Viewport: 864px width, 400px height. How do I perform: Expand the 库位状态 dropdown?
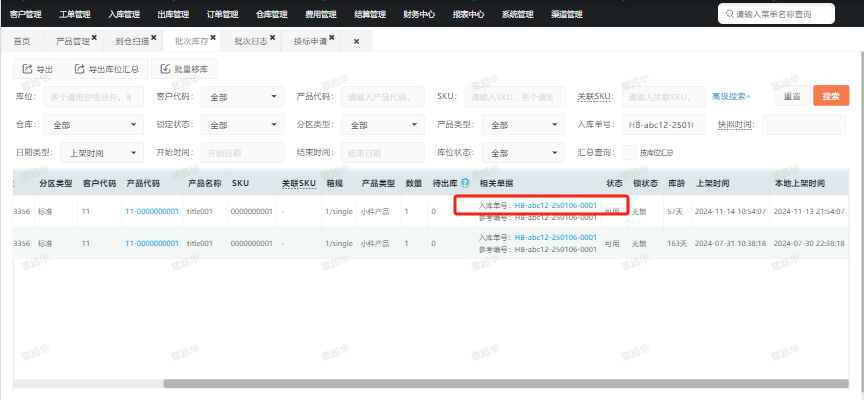[x=523, y=153]
